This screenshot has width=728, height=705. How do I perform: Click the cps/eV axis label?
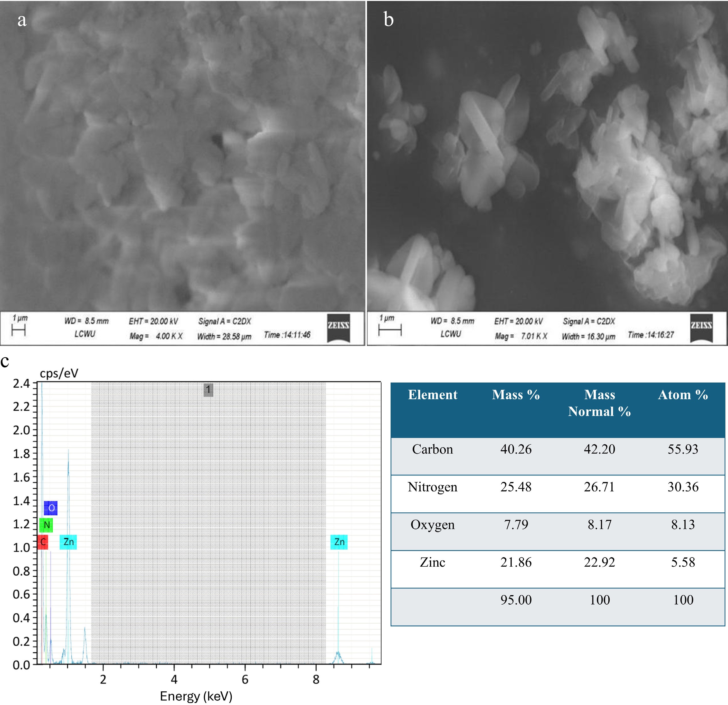(x=59, y=373)
